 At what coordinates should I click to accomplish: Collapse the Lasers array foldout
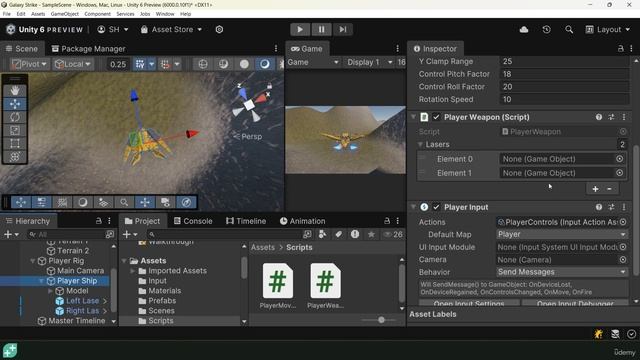[x=420, y=144]
